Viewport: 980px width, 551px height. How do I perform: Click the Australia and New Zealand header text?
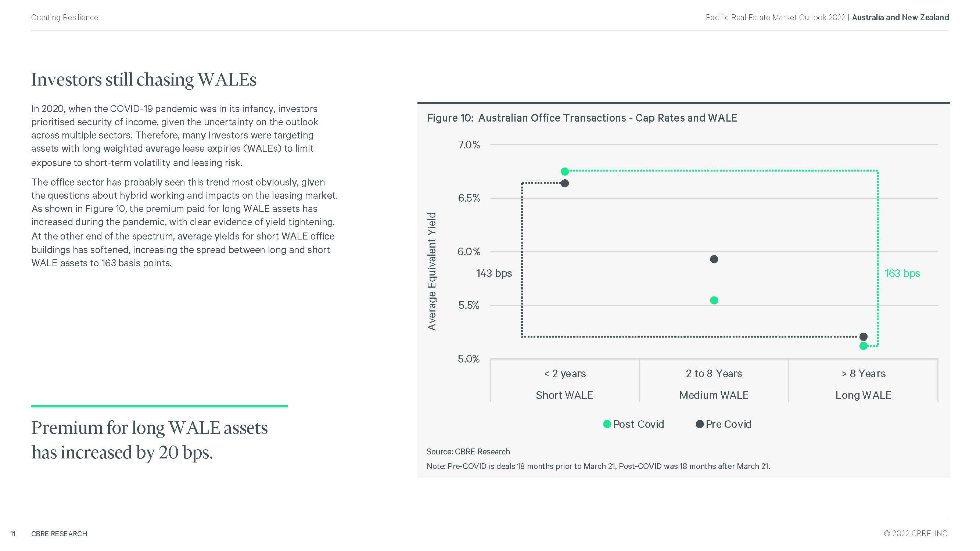tap(900, 18)
